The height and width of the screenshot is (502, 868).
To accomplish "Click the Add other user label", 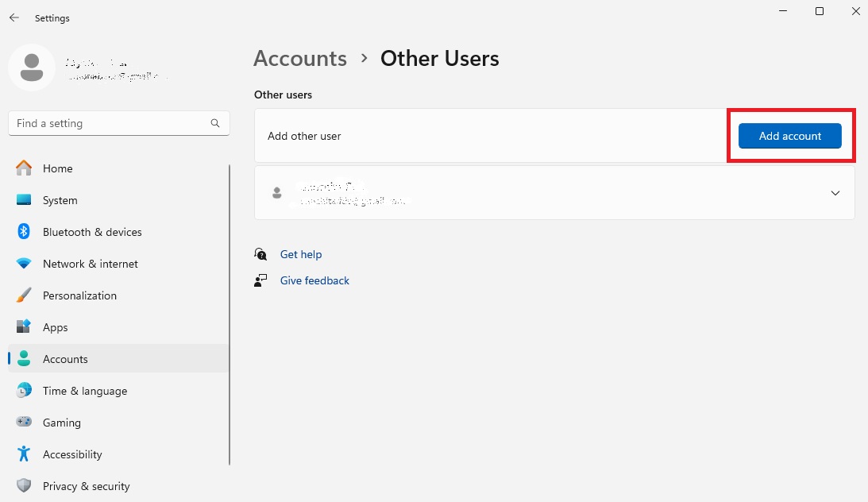I will pyautogui.click(x=304, y=136).
